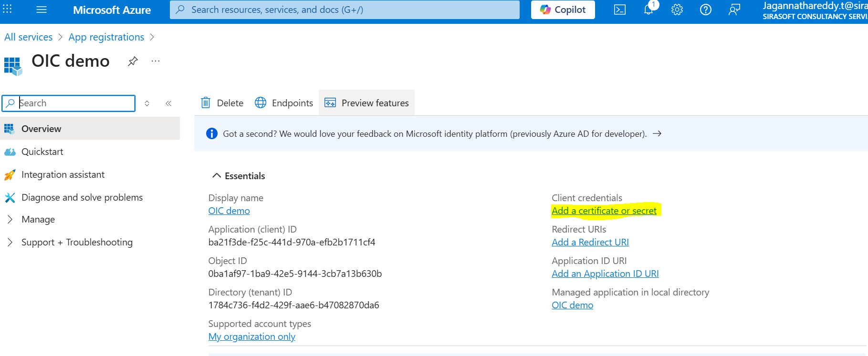The width and height of the screenshot is (868, 356).
Task: Click the Delete trash can icon
Action: [206, 102]
